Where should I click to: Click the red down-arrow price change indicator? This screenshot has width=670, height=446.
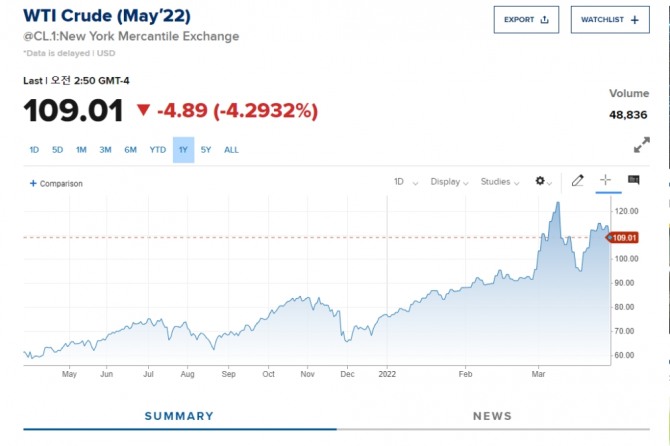(x=144, y=110)
